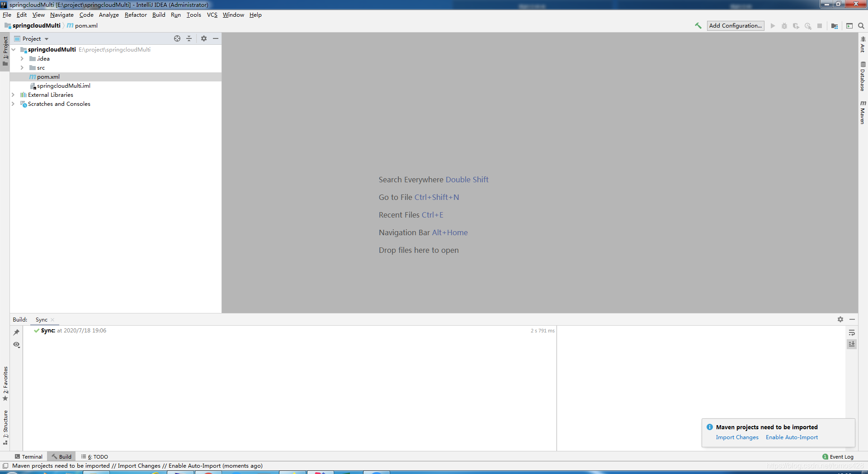Viewport: 868px width, 474px height.
Task: Collapse the springcloudMulti root node
Action: click(x=14, y=50)
